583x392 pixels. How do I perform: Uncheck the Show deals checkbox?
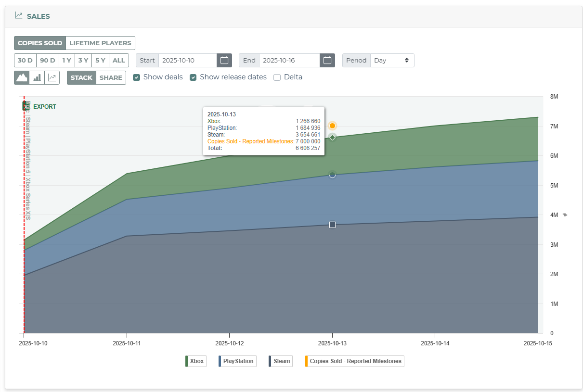pyautogui.click(x=136, y=77)
